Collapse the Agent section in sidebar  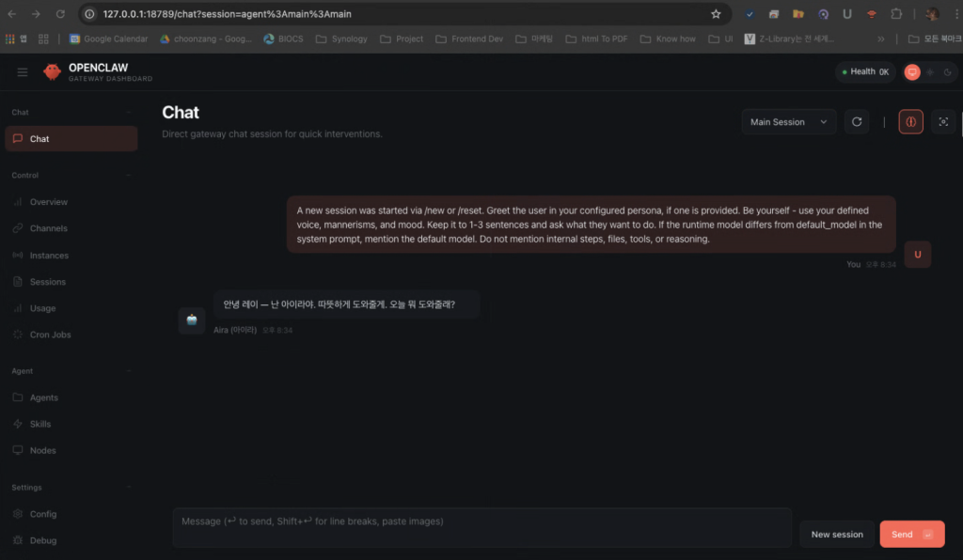pos(128,371)
